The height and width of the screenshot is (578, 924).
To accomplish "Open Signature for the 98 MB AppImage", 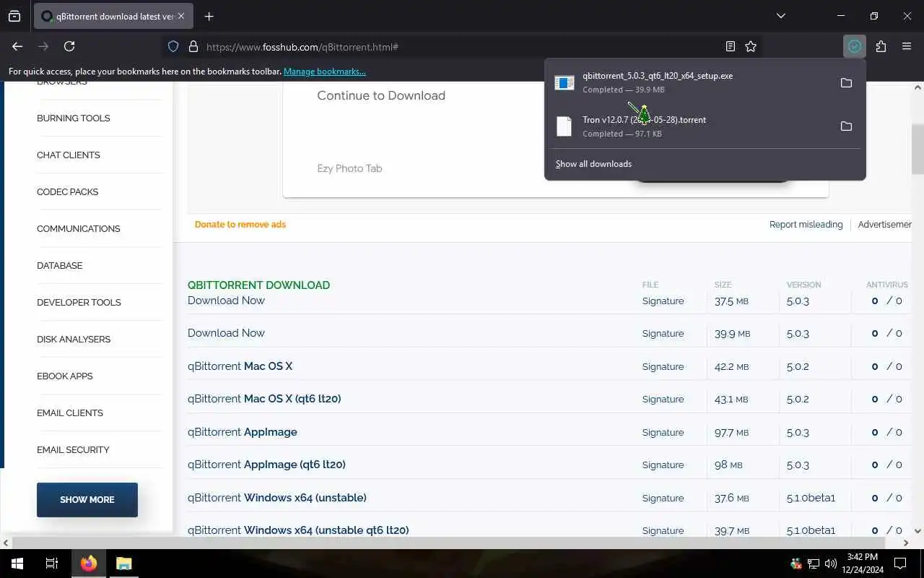I will [663, 465].
